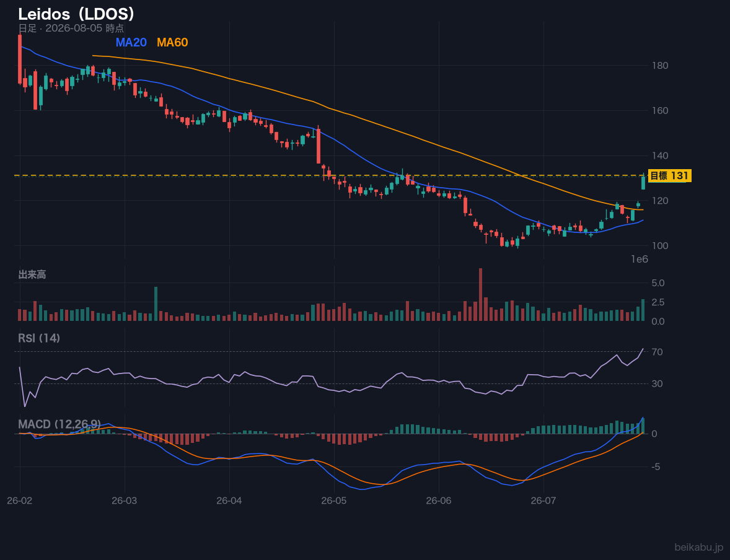Click the 出来高 volume panel label
730x560 pixels.
click(x=32, y=274)
